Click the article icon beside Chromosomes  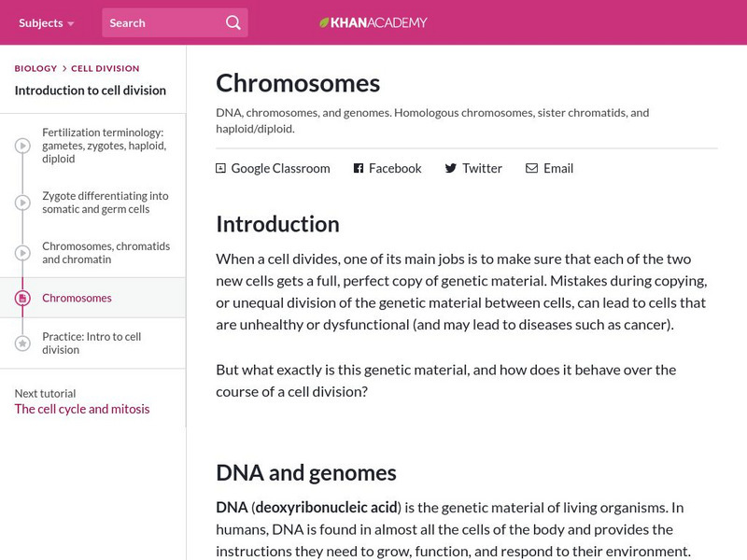point(22,299)
